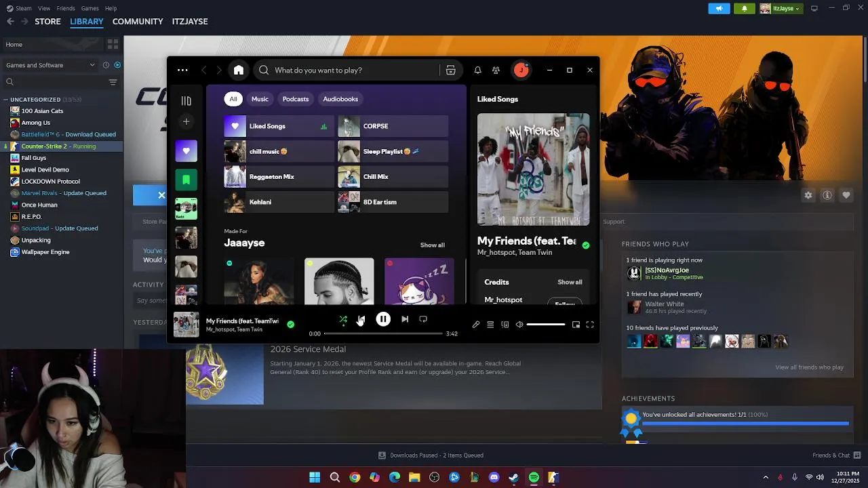Open Steam's Games menu
Viewport: 868px width, 488px height.
pyautogui.click(x=90, y=8)
